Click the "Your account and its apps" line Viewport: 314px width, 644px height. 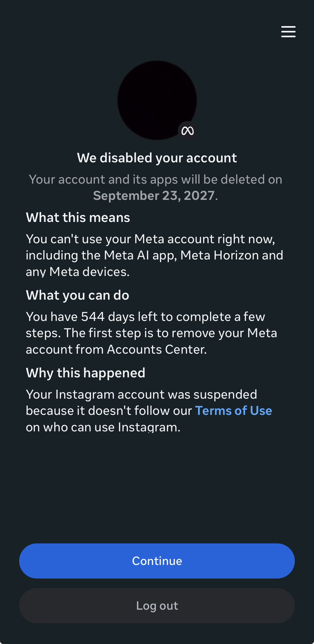point(155,179)
